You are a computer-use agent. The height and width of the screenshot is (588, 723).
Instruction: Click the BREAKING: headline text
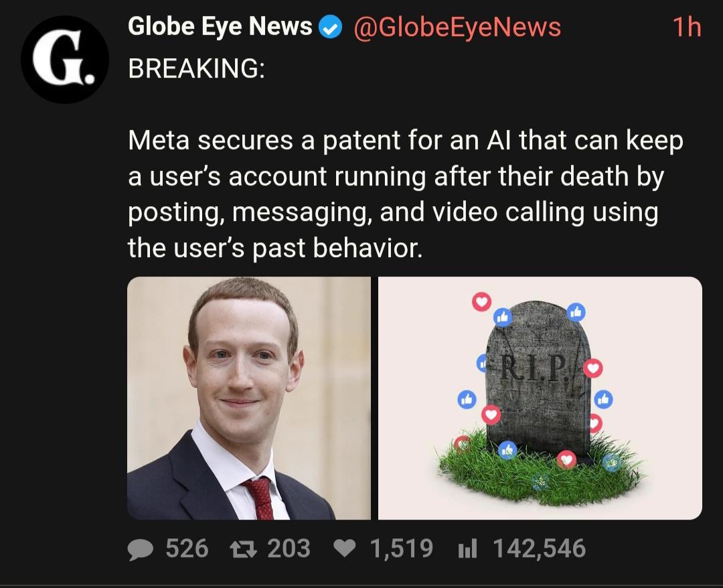[196, 70]
